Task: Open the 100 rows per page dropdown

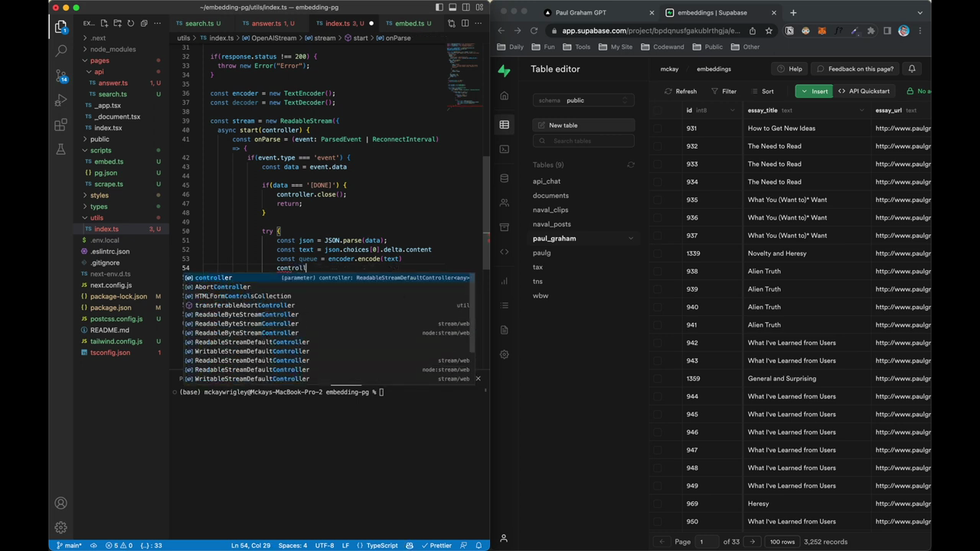Action: [782, 542]
